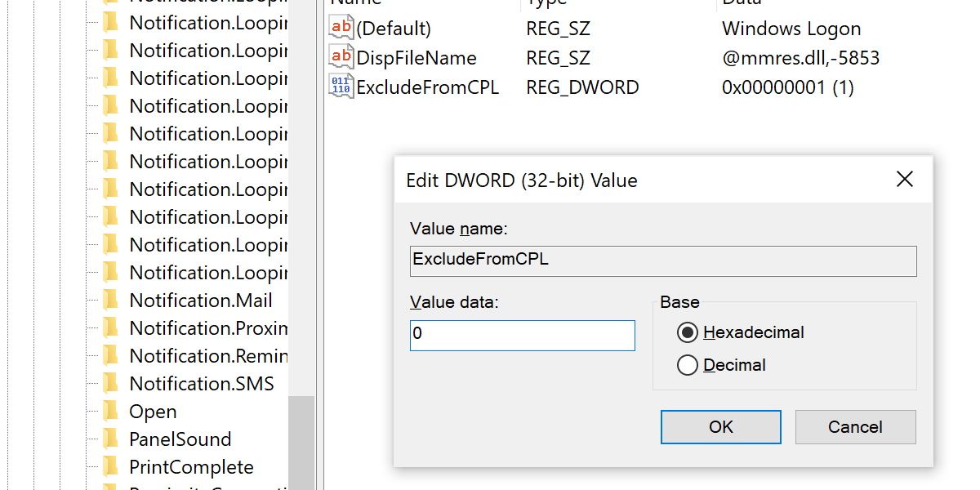Click the binary DWORD icon of ExcludeFromCPL
The image size is (980, 490).
click(341, 87)
